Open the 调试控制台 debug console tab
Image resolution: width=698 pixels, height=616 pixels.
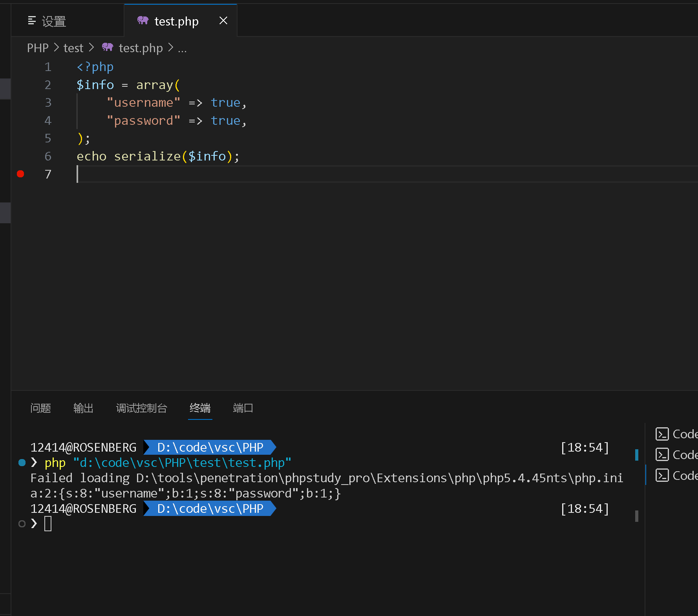tap(141, 408)
